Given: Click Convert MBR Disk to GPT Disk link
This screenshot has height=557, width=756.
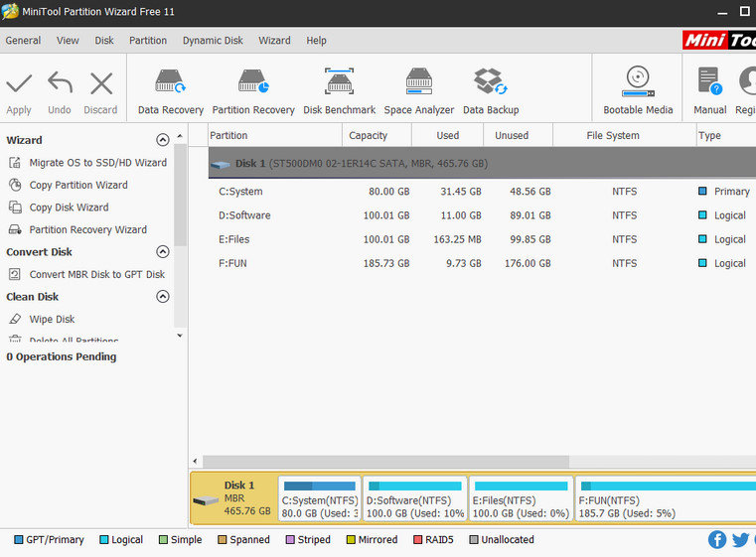Looking at the screenshot, I should coord(97,274).
